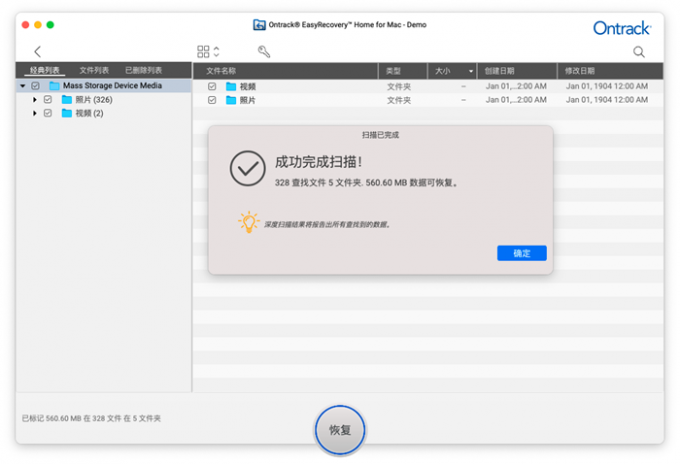Toggle the 照片 (326) tree checkbox
680x464 pixels.
pyautogui.click(x=48, y=100)
